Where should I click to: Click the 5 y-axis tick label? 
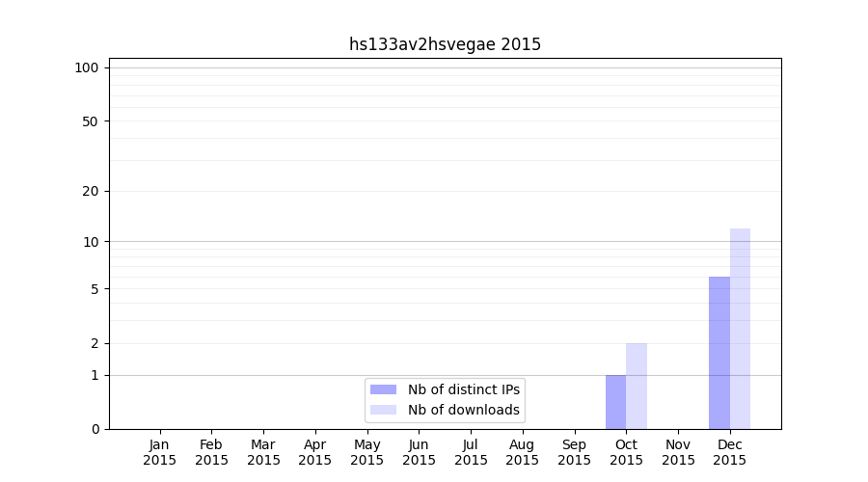94,289
